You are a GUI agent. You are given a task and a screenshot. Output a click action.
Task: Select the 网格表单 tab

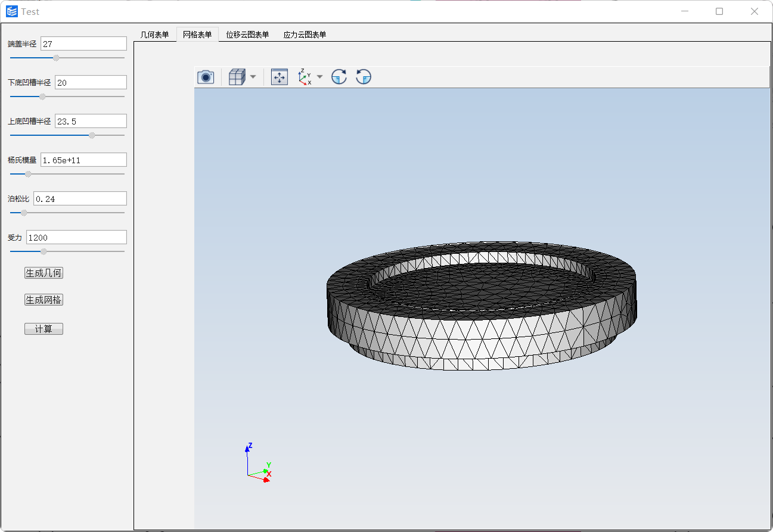click(197, 35)
